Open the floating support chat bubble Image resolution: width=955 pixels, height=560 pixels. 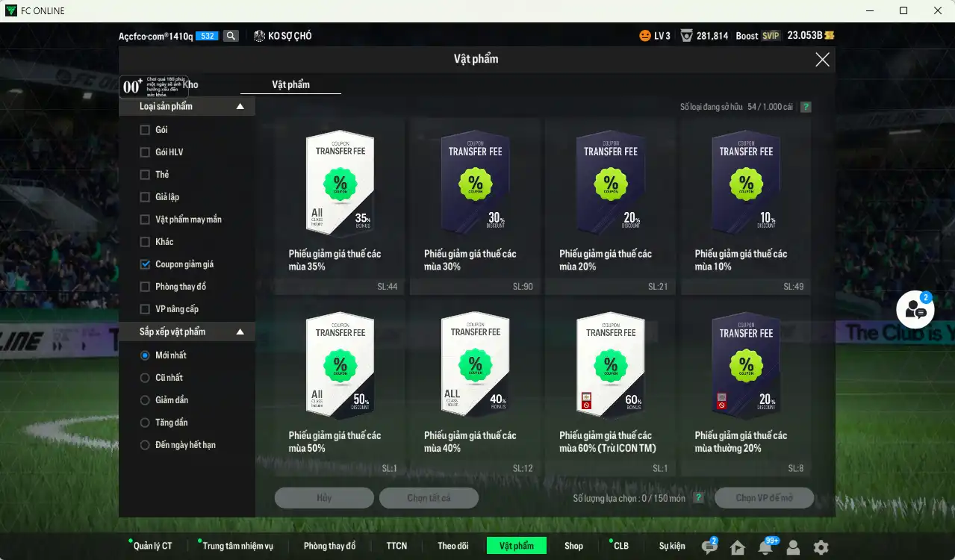point(915,310)
